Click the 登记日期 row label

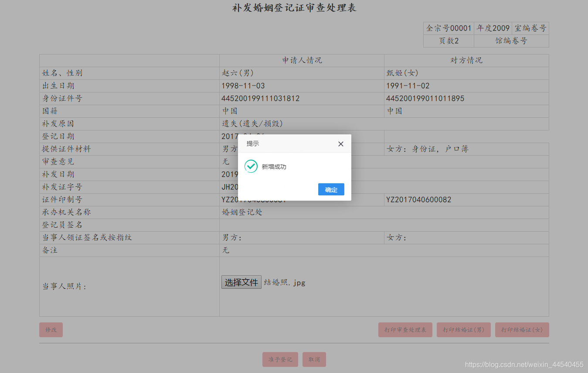click(x=58, y=136)
